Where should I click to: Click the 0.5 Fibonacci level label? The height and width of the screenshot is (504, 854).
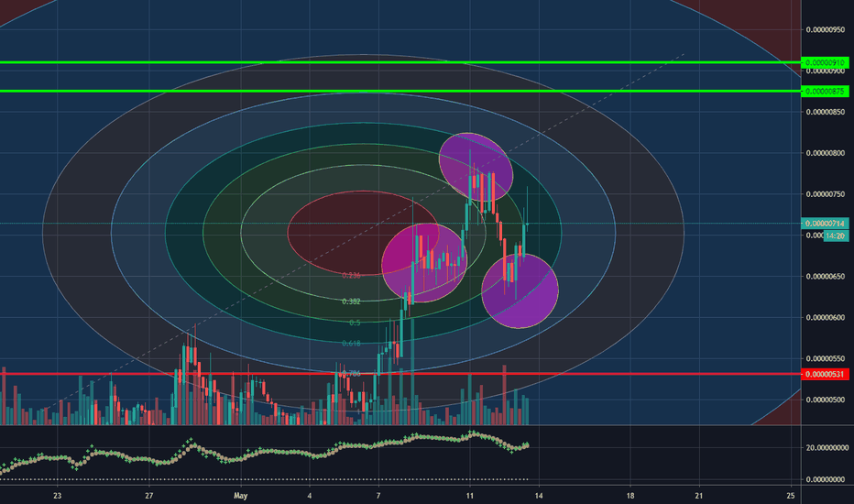point(355,323)
